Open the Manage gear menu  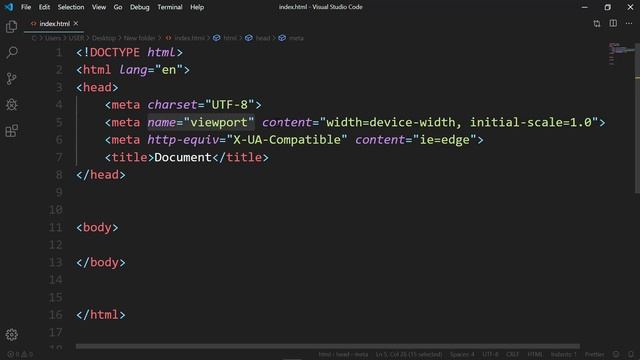tap(11, 335)
